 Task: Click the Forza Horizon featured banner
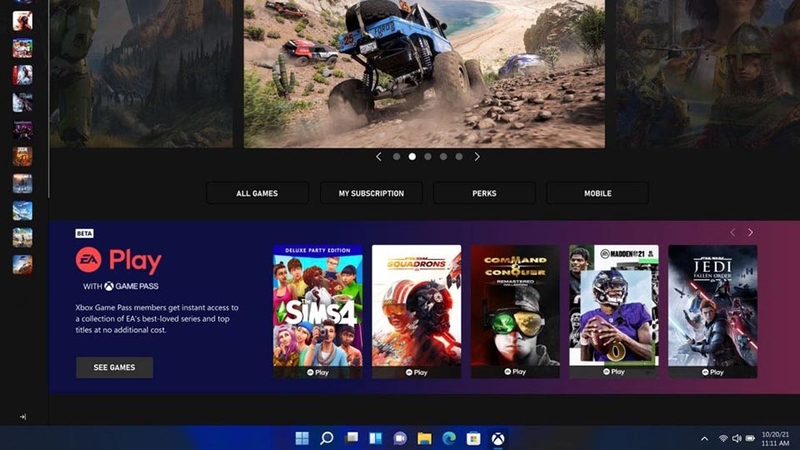[424, 74]
